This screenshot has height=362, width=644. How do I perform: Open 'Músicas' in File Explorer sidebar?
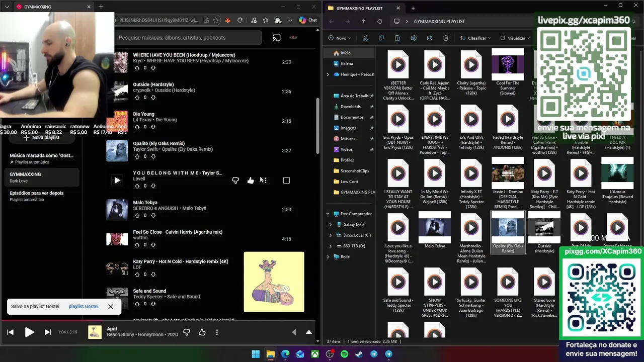pyautogui.click(x=348, y=138)
